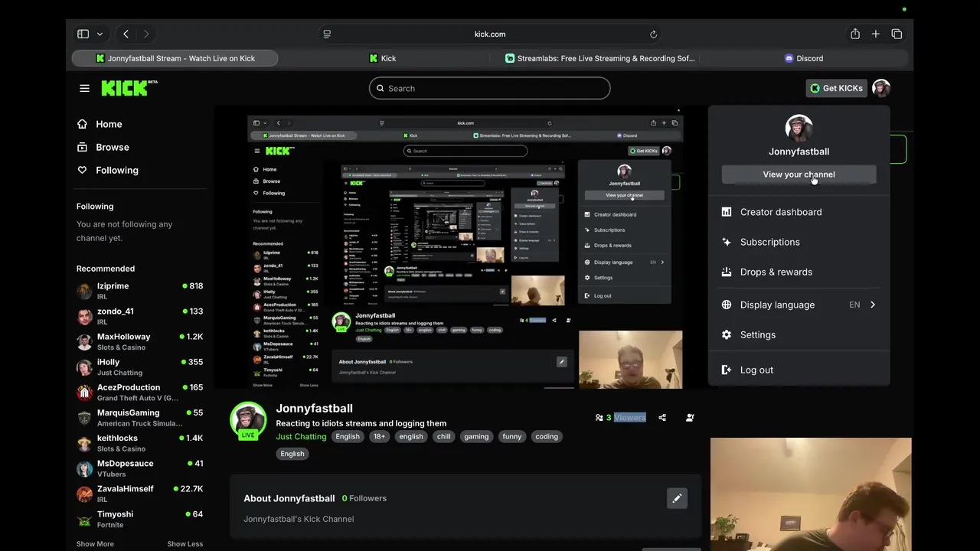
Task: Open a new tab with plus icon
Action: pyautogui.click(x=875, y=34)
